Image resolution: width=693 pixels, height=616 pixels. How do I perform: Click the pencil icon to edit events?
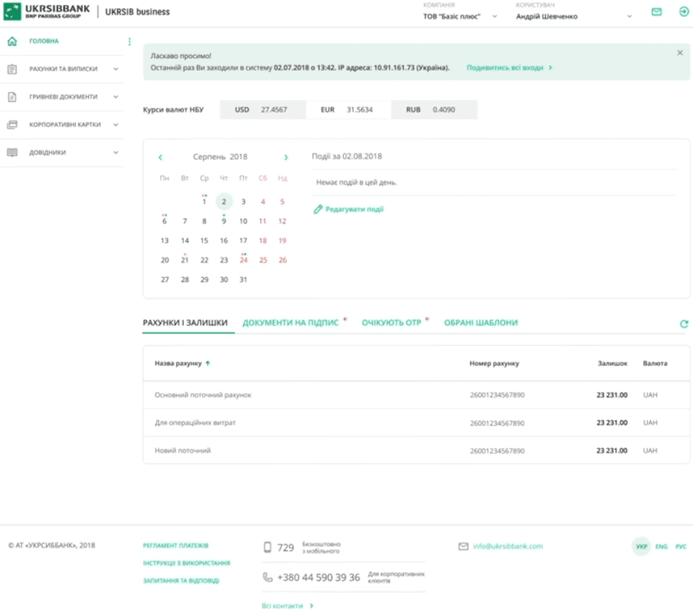point(318,209)
